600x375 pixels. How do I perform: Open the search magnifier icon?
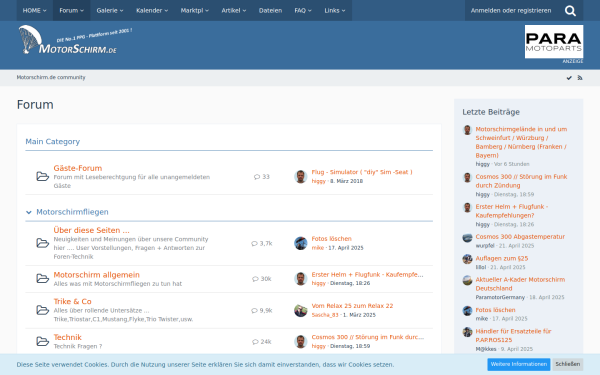point(570,11)
